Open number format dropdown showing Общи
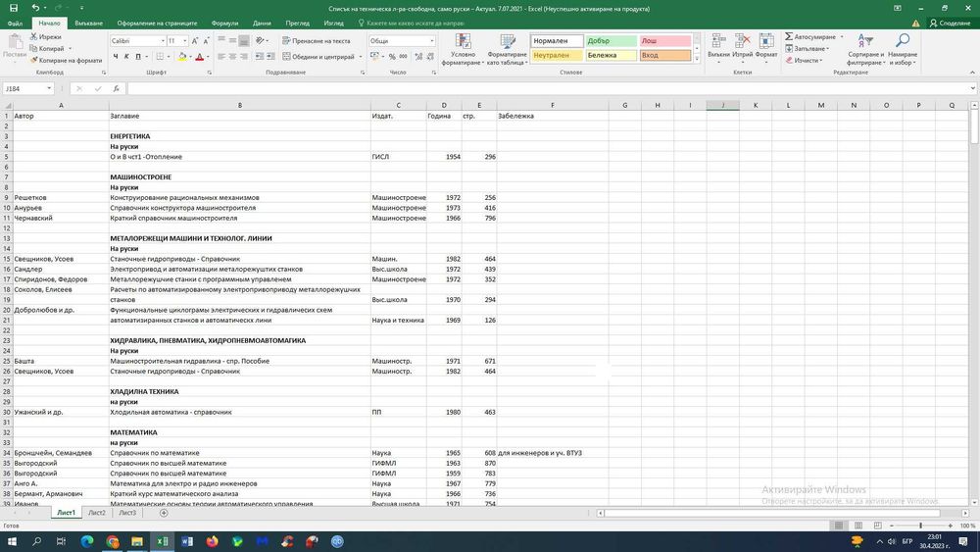980x552 pixels. point(431,40)
